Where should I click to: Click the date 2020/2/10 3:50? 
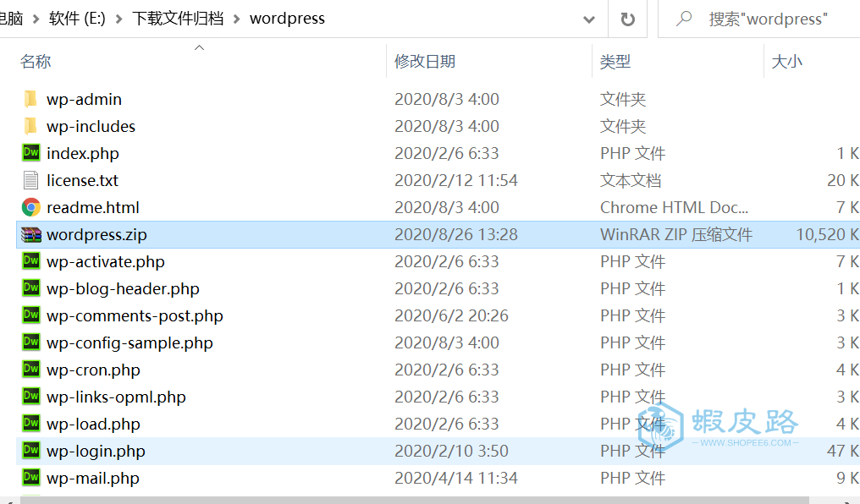pos(451,451)
